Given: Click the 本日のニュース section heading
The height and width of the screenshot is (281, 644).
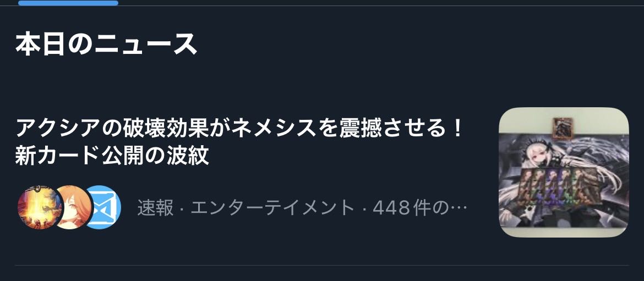Looking at the screenshot, I should pos(106,45).
